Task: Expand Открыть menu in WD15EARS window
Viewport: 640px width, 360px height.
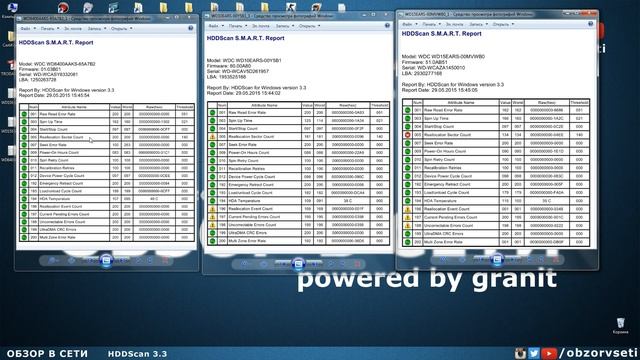Action: tap(504, 24)
